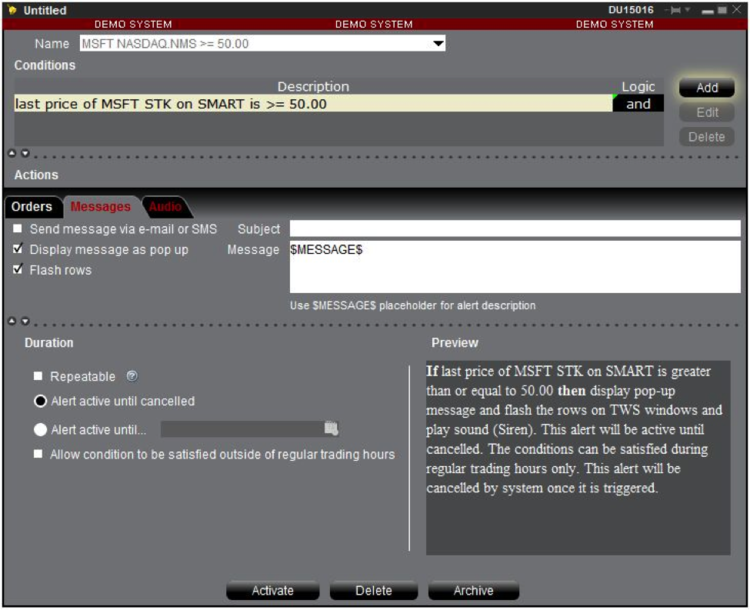Click the bottom Delete alert button
The image size is (750, 610).
tap(374, 590)
